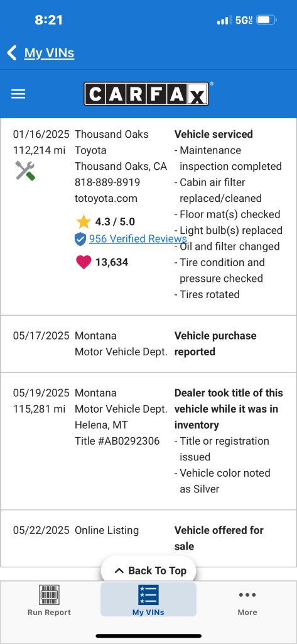
Task: Tap the back chevron beside My VINs
Action: point(11,53)
